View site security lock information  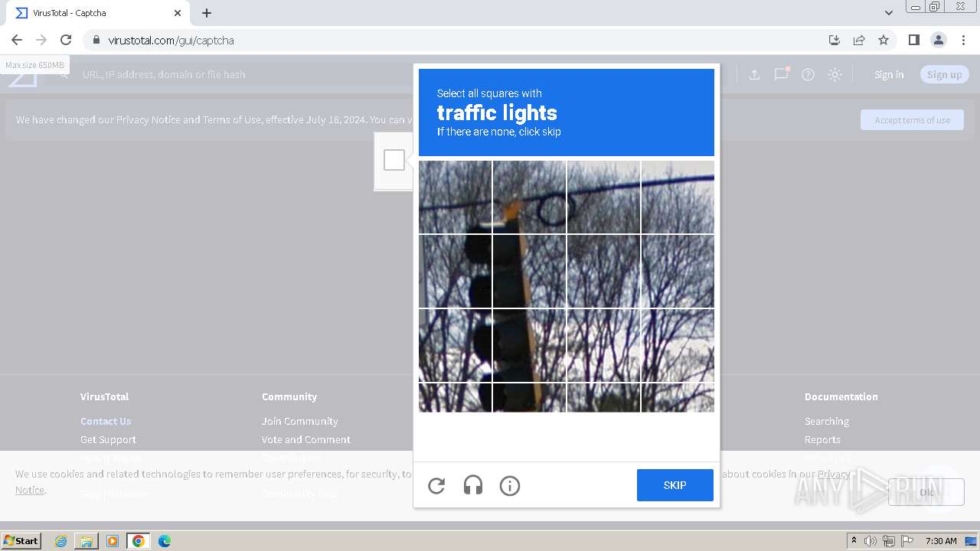(96, 40)
